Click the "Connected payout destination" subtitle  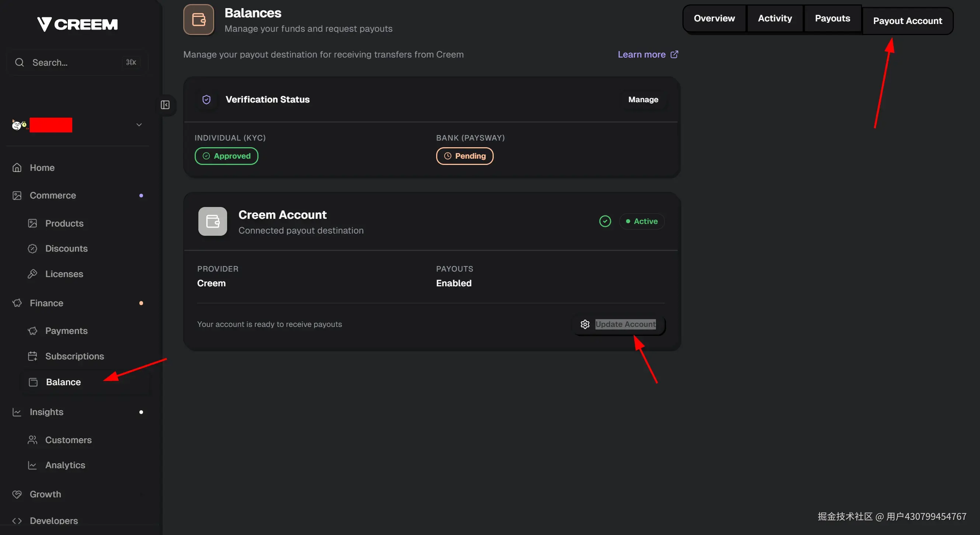(301, 230)
